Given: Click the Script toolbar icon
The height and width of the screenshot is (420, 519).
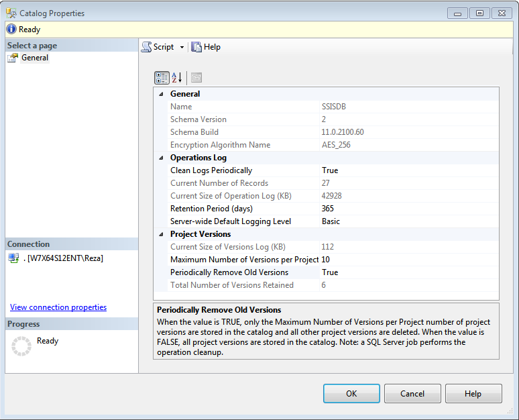Looking at the screenshot, I should click(x=146, y=47).
